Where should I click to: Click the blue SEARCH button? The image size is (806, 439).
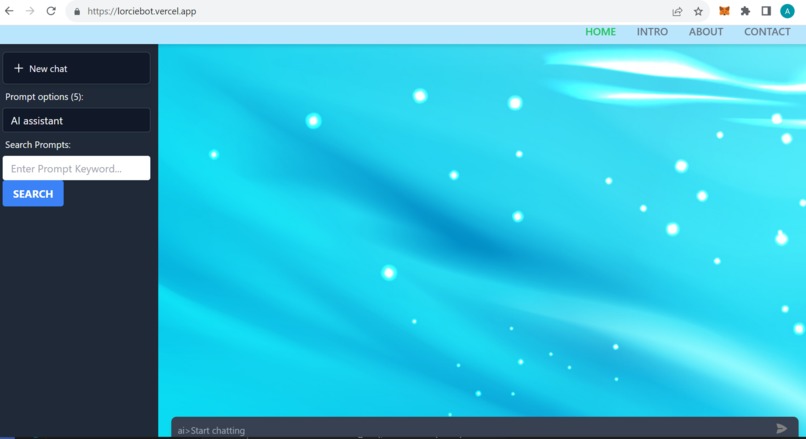(33, 194)
